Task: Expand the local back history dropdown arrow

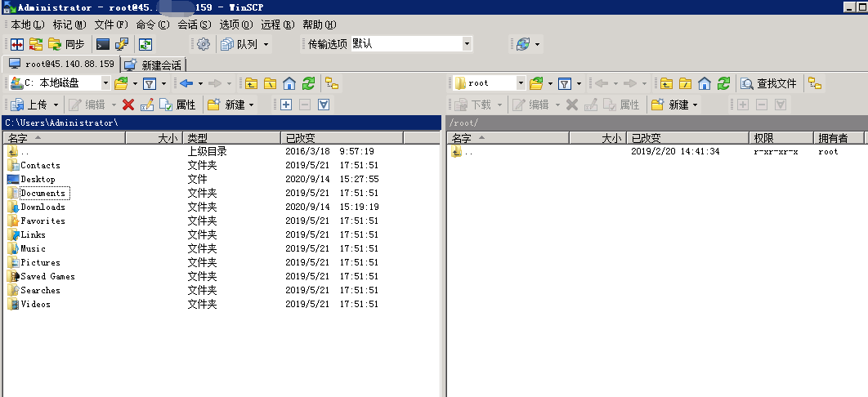Action: point(200,83)
